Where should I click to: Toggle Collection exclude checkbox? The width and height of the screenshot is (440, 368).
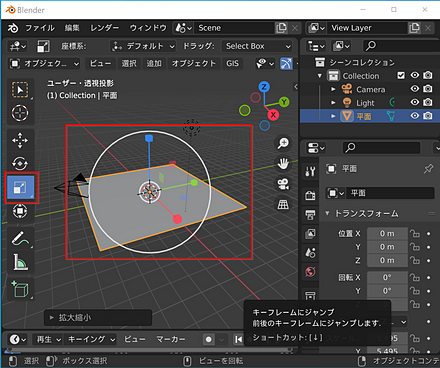[x=401, y=76]
